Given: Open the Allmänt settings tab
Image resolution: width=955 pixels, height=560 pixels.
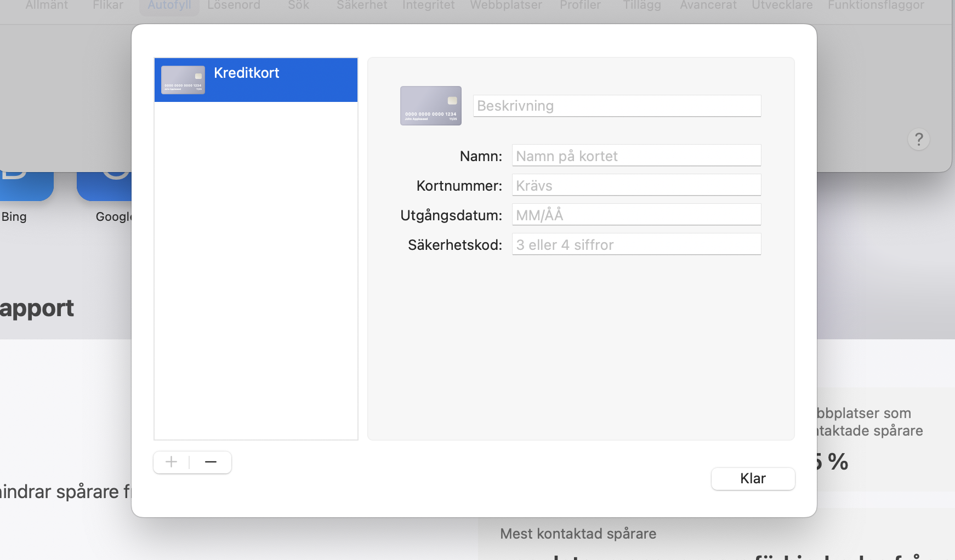Looking at the screenshot, I should coord(47,5).
